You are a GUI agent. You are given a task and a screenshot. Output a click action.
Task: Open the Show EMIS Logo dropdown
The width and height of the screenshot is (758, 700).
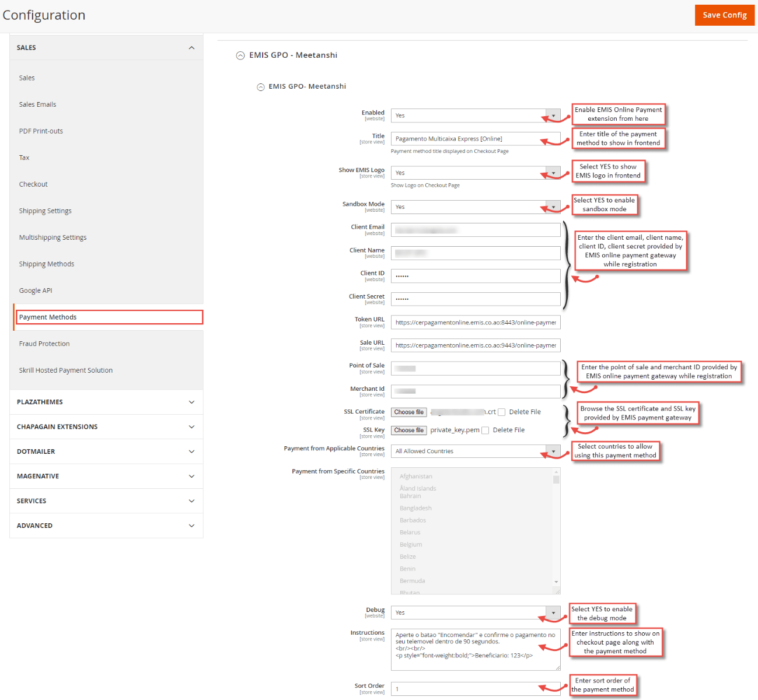click(x=552, y=173)
